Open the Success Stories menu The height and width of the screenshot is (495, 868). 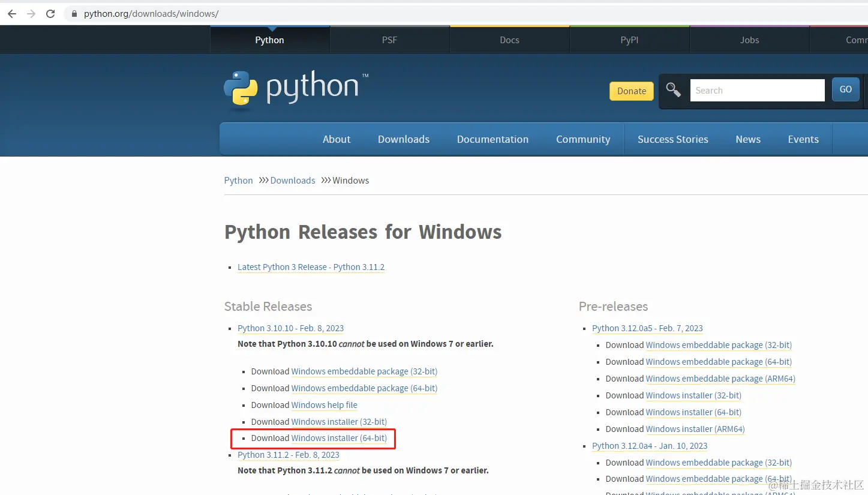[673, 139]
